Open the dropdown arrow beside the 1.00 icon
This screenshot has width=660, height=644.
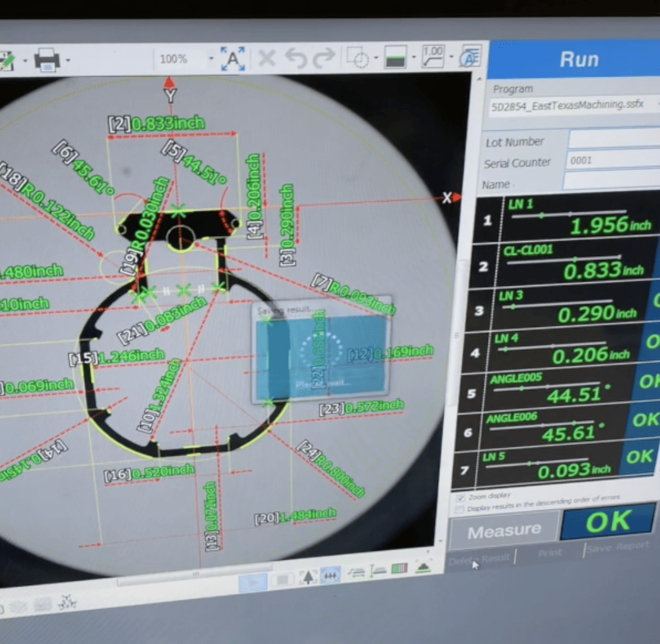pos(451,56)
